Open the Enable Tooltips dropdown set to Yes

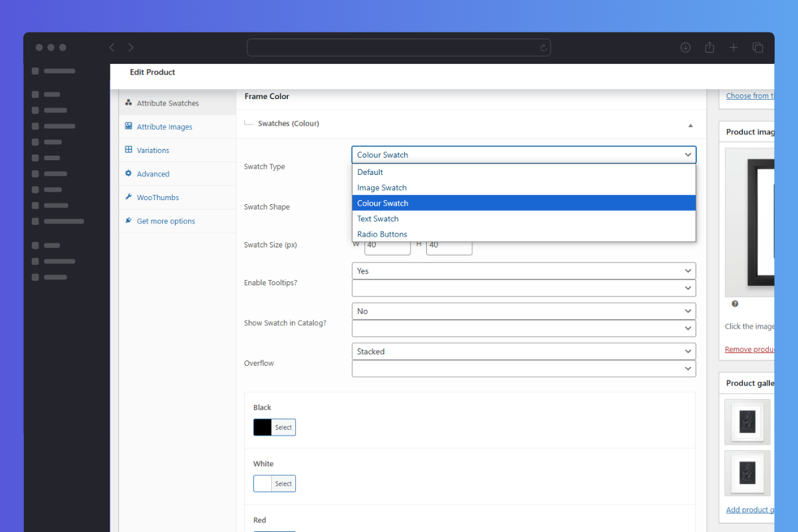pos(523,271)
